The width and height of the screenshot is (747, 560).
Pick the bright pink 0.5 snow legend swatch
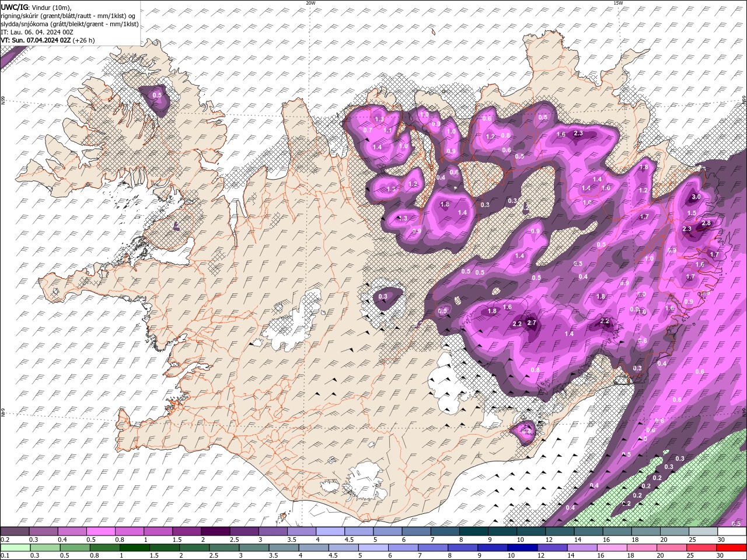[x=100, y=531]
